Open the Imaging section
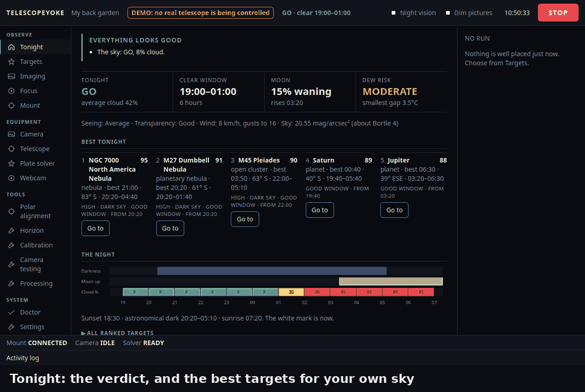This screenshot has width=585, height=392. pyautogui.click(x=35, y=76)
